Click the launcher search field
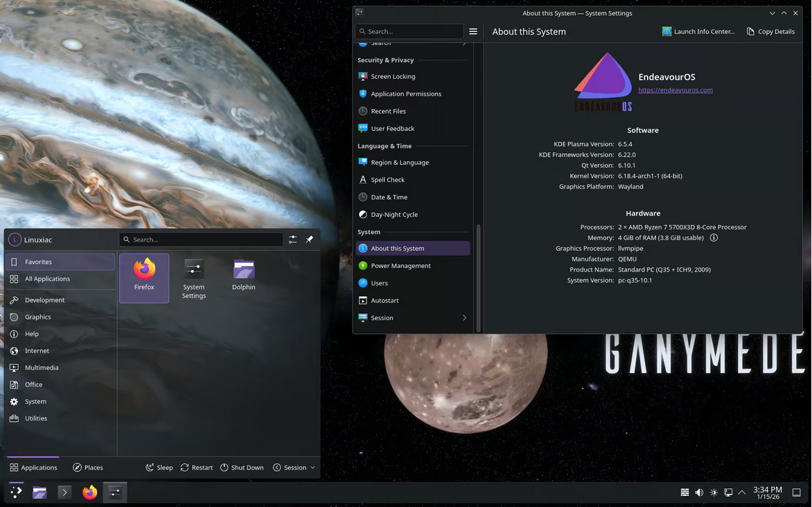This screenshot has height=507, width=812. pos(201,239)
